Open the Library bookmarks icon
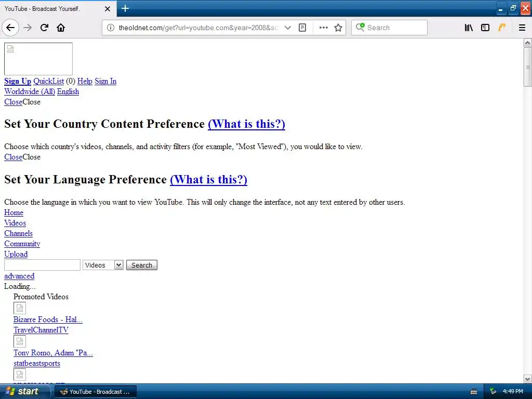Viewport: 532px width, 399px height. point(469,28)
